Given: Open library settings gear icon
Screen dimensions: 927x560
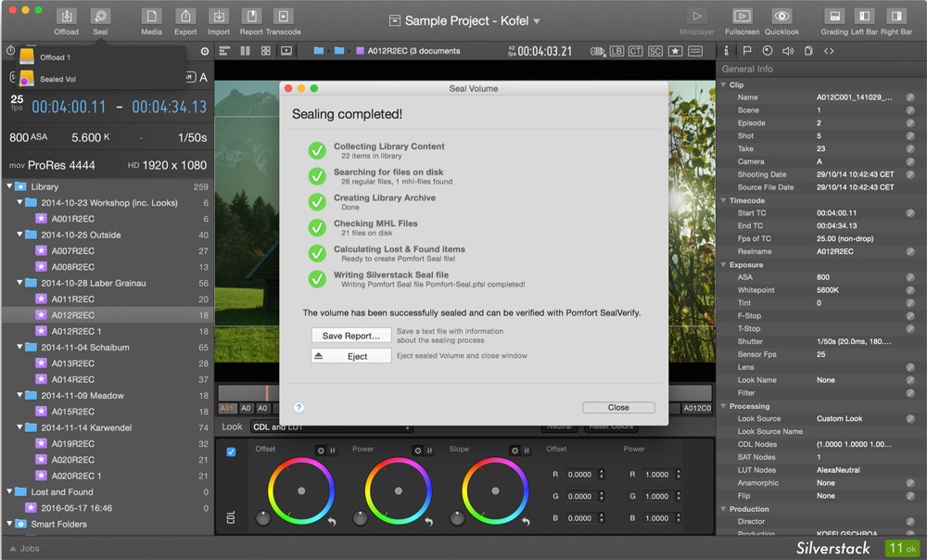Looking at the screenshot, I should coord(205,51).
